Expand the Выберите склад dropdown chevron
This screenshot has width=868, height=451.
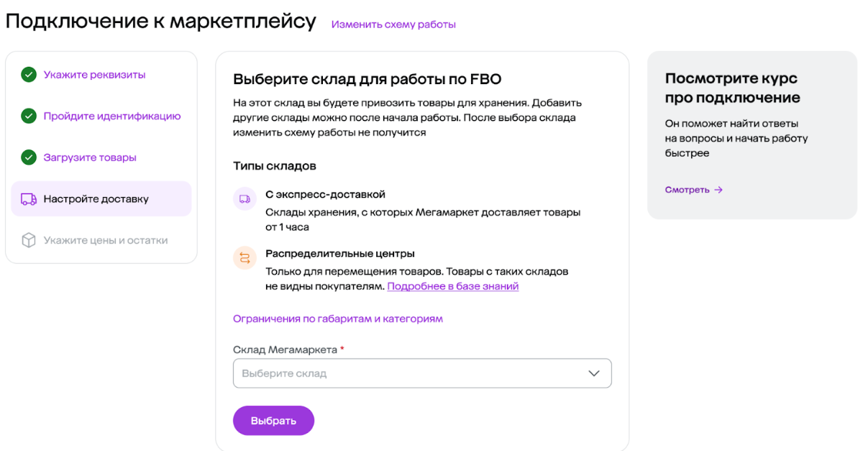(x=594, y=373)
